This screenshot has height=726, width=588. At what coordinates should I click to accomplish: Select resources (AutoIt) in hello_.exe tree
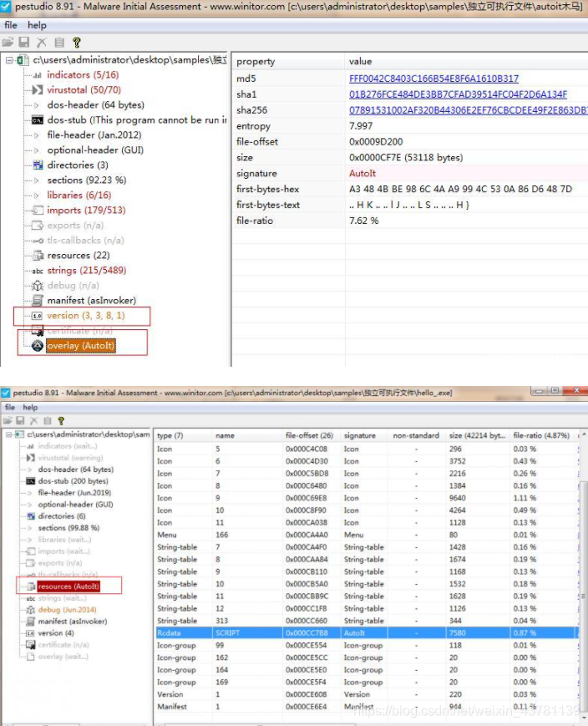click(68, 586)
